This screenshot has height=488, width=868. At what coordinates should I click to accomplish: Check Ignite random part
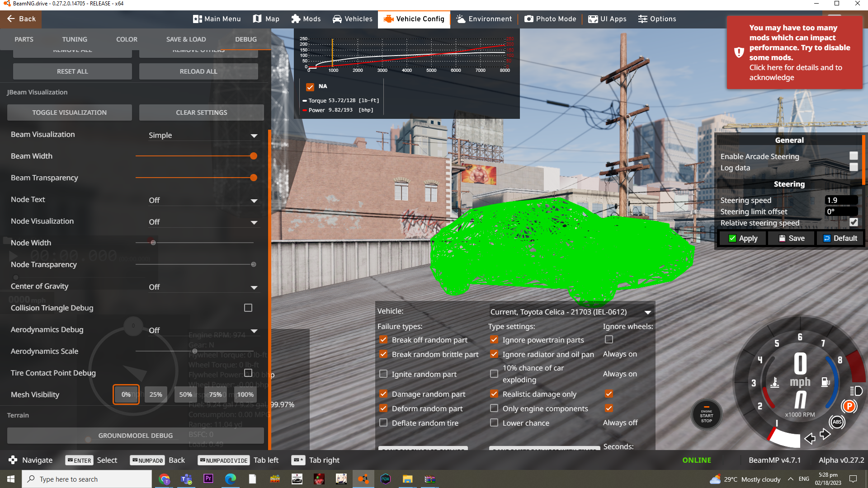(x=383, y=374)
